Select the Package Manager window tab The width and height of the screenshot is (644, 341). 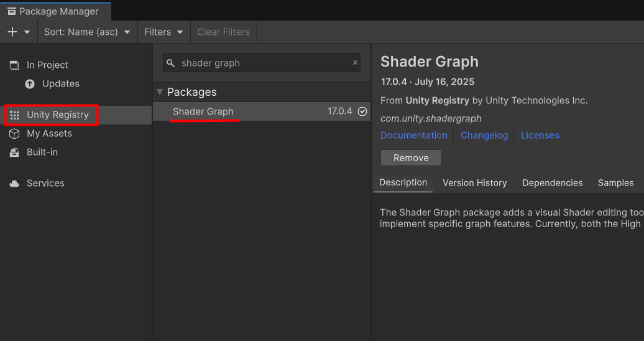pyautogui.click(x=55, y=12)
